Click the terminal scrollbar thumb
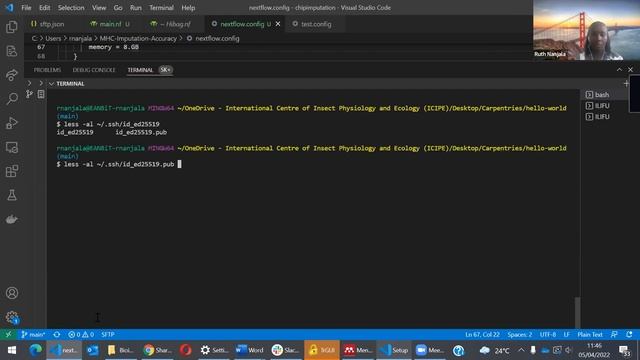The width and height of the screenshot is (640, 360). click(577, 312)
